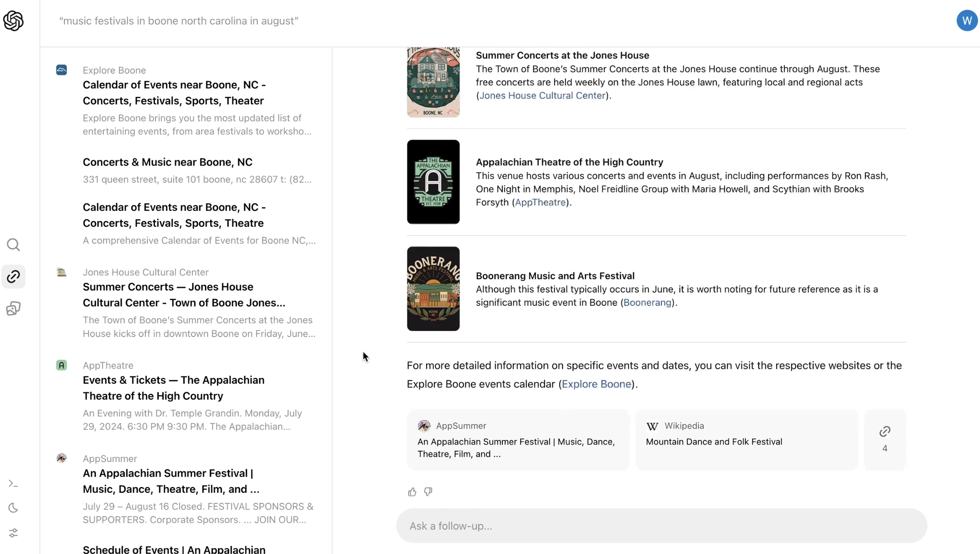980x554 pixels.
Task: Open the images gallery sidebar icon
Action: (13, 308)
